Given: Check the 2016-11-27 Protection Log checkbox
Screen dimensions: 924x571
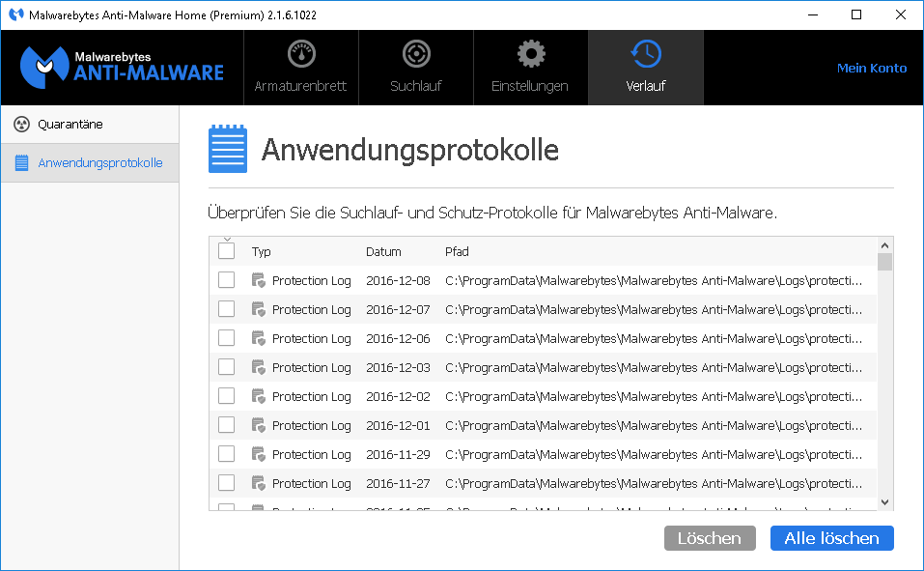Looking at the screenshot, I should pyautogui.click(x=226, y=482).
